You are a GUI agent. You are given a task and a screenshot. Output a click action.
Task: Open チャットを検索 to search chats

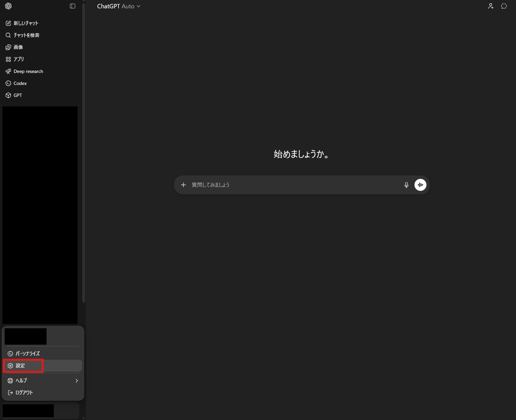pyautogui.click(x=26, y=35)
